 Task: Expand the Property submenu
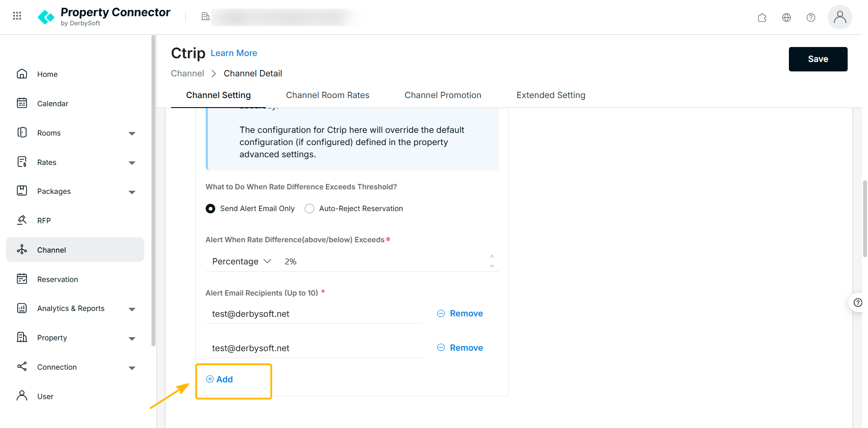point(132,339)
